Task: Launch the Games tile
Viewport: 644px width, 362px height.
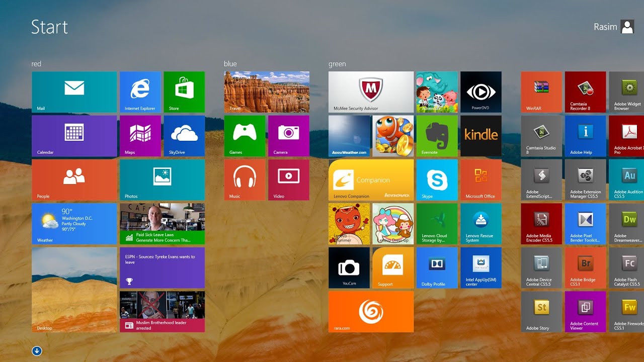Action: [x=245, y=136]
